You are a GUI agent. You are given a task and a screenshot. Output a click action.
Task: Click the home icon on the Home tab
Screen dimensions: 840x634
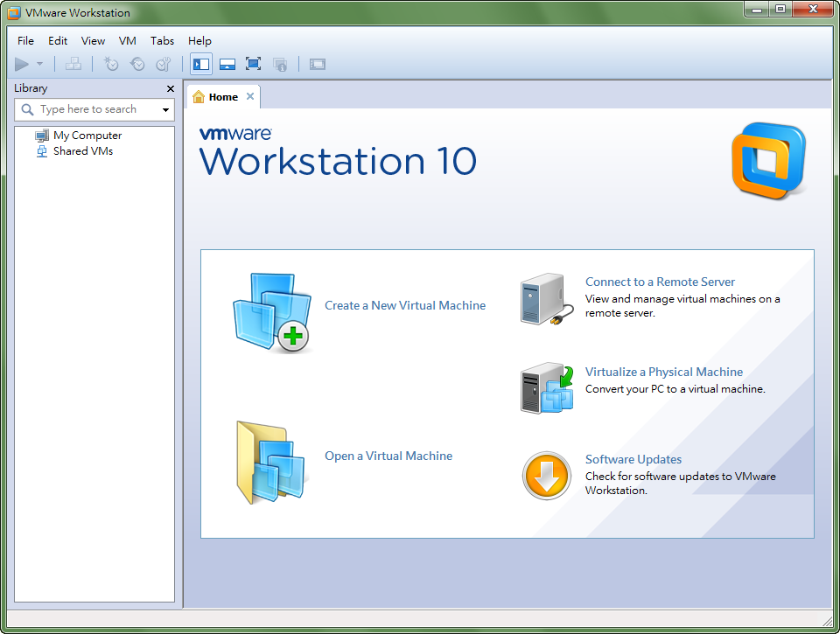coord(199,97)
